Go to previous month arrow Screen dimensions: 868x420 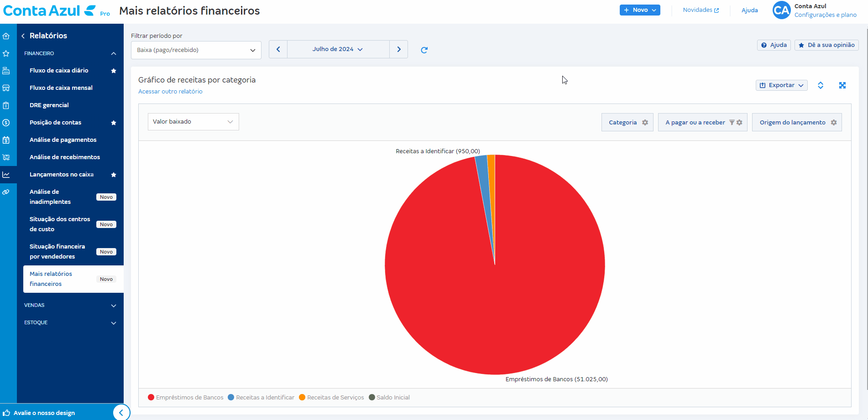tap(278, 49)
